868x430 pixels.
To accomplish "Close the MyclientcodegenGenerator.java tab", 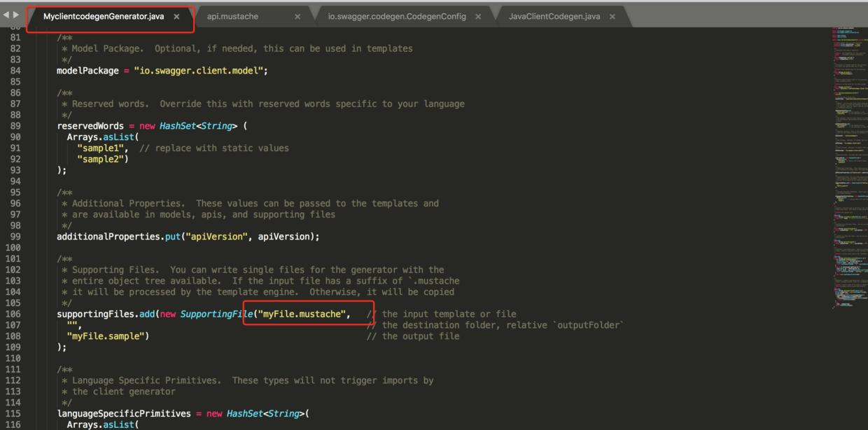I will [x=176, y=17].
